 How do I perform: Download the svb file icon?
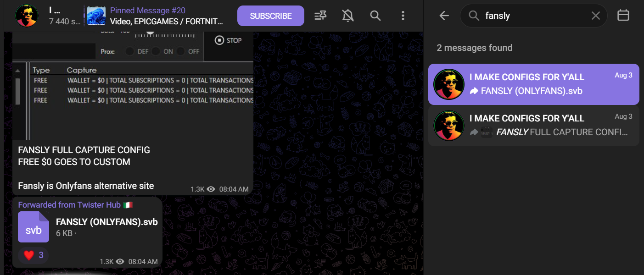(34, 227)
